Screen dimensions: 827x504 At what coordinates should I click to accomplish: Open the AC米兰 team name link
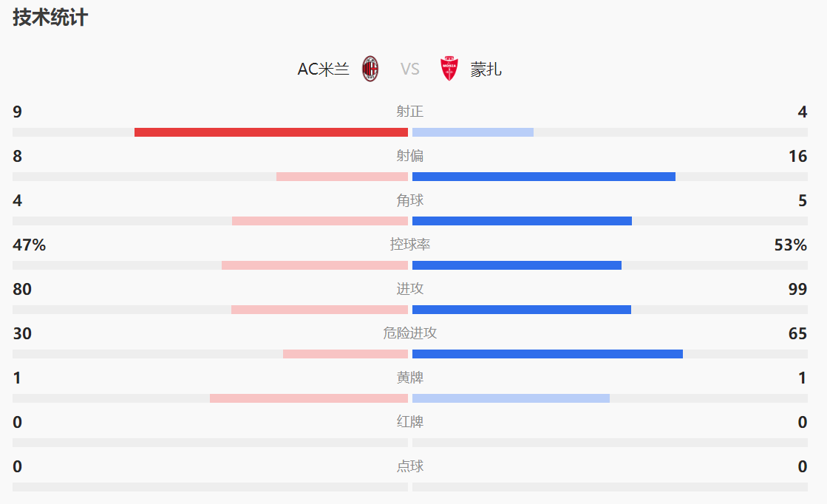pyautogui.click(x=323, y=69)
